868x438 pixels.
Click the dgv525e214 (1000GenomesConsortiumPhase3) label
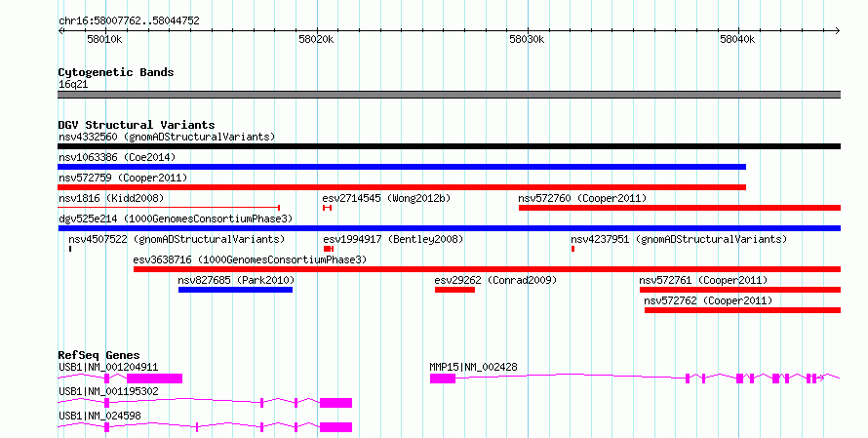point(176,219)
